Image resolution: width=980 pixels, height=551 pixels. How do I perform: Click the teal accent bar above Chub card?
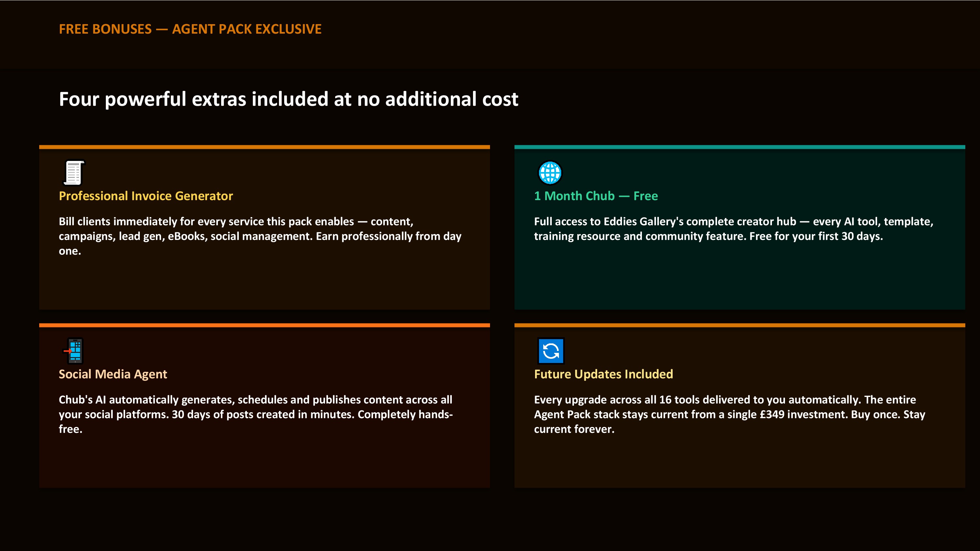pos(740,147)
